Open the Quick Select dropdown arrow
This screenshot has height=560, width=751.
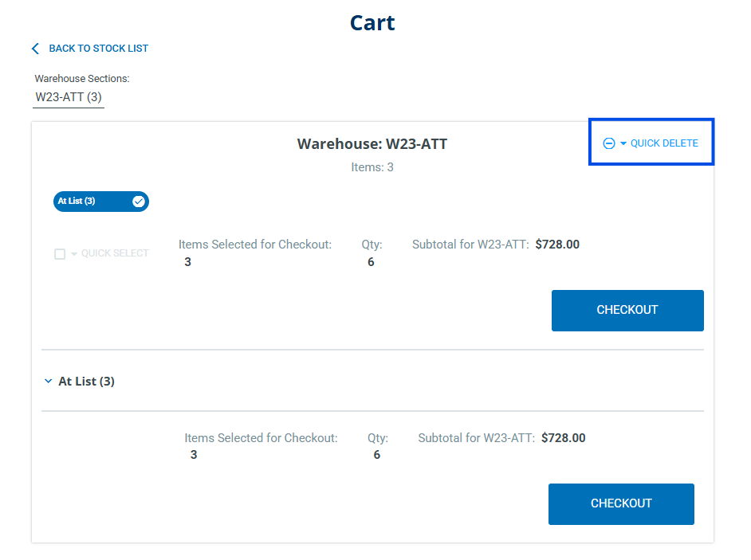click(x=74, y=254)
